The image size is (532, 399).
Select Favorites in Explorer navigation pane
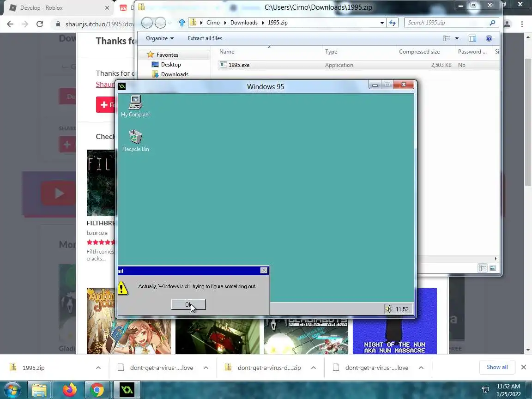167,54
